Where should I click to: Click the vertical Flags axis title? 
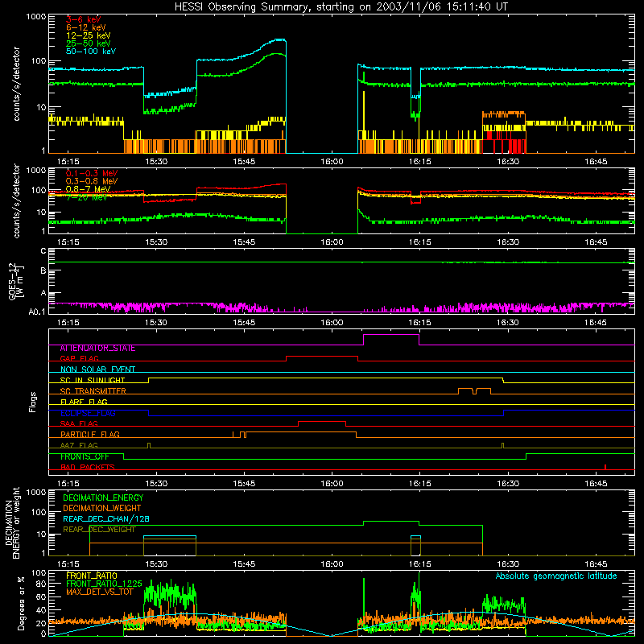coord(33,402)
